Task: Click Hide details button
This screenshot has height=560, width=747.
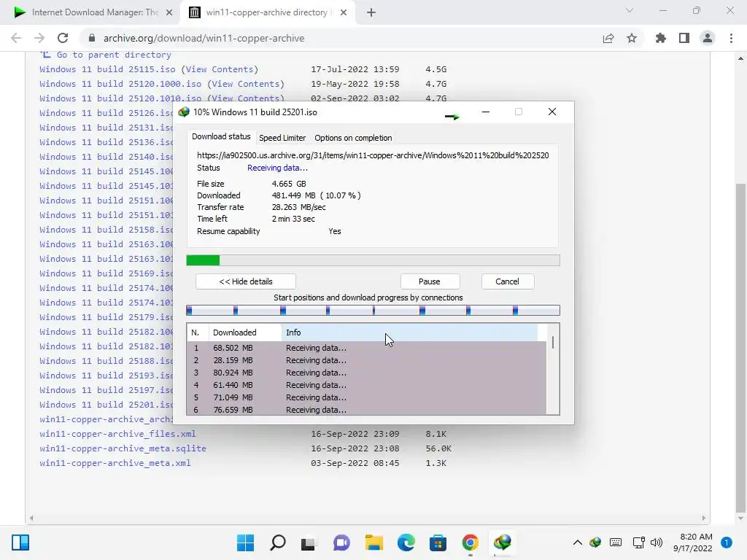Action: pyautogui.click(x=245, y=281)
